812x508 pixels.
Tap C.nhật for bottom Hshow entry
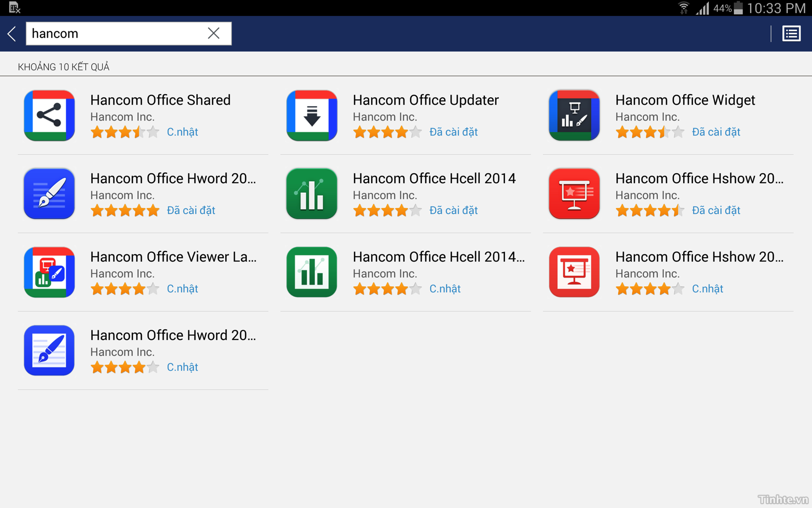pos(707,289)
